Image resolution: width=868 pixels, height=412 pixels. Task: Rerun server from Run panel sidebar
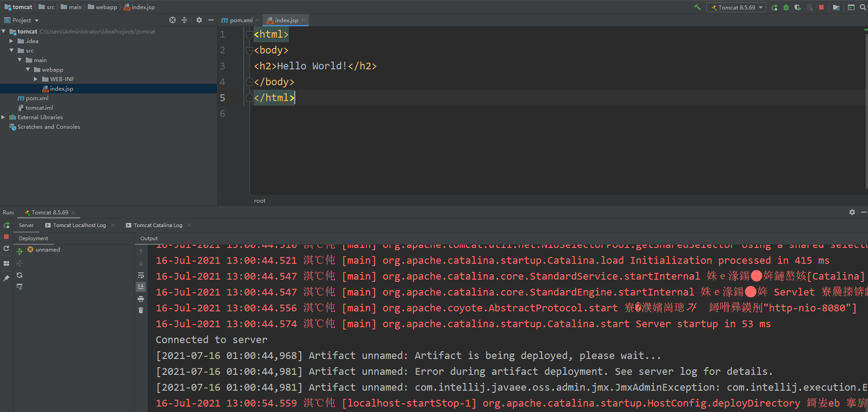point(6,225)
